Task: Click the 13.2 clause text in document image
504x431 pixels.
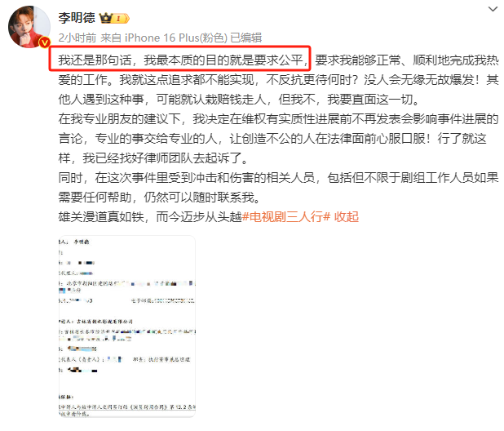Action: [x=127, y=407]
